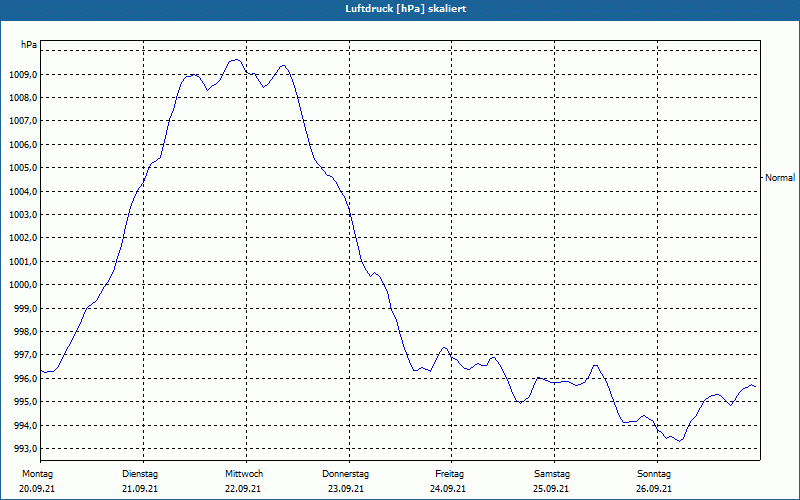The width and height of the screenshot is (800, 500).
Task: Select the 1003,0 axis value
Action: pos(23,215)
